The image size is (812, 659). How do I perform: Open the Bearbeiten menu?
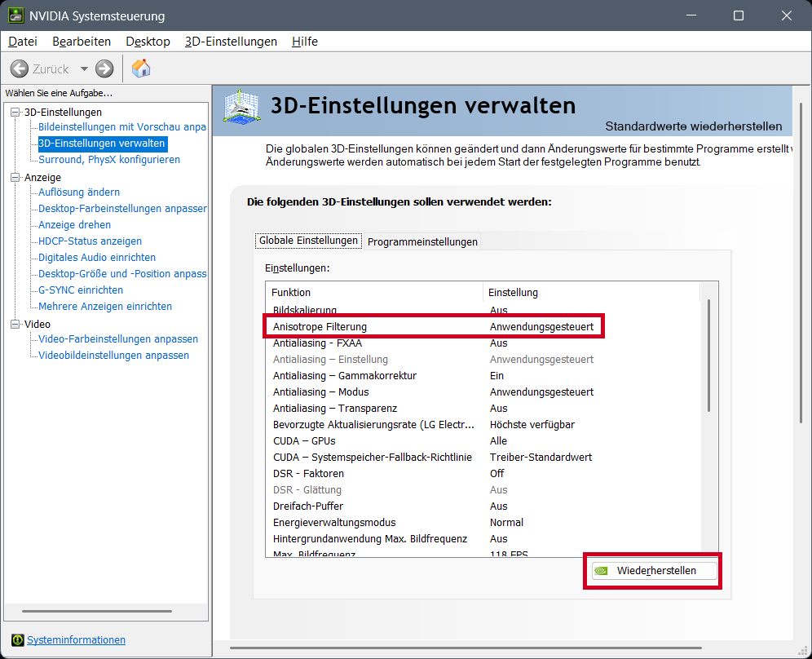pos(82,42)
